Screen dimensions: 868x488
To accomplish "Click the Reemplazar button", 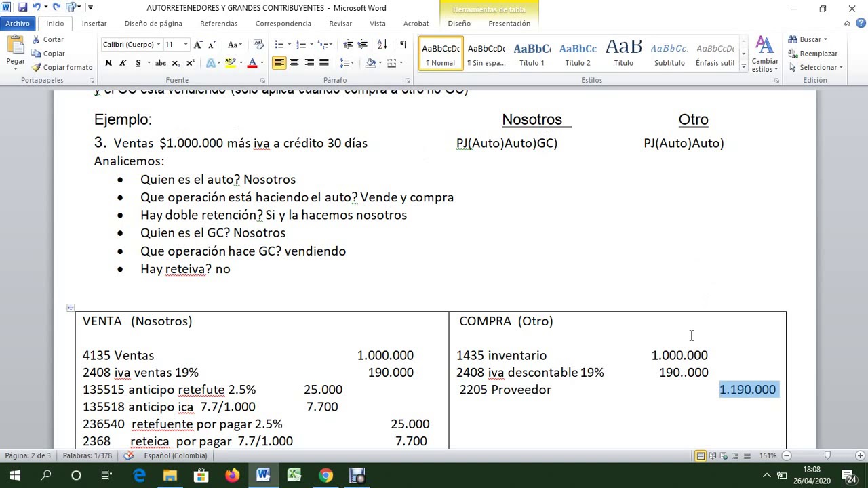I will pos(813,54).
